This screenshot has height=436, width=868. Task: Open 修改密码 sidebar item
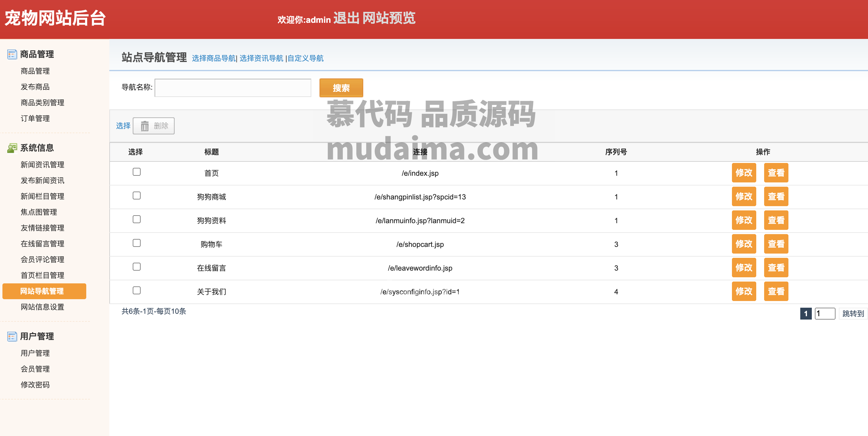(35, 385)
